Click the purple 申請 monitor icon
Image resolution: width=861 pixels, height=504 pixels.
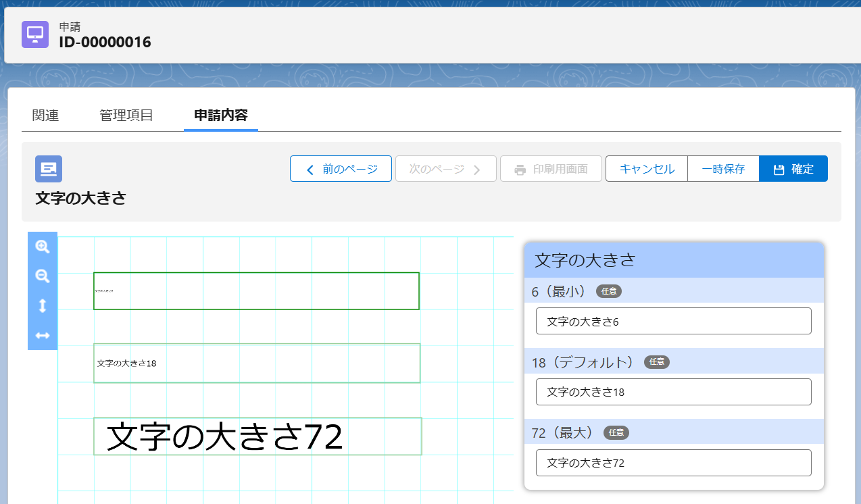(35, 34)
